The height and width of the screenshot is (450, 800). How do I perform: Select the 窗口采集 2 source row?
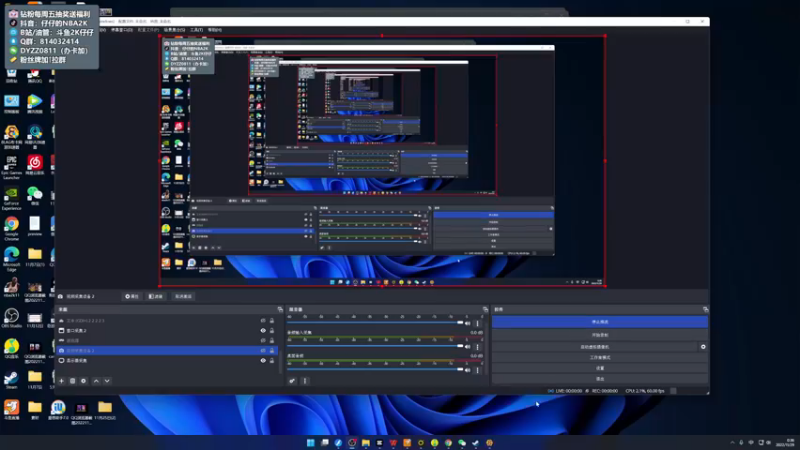pyautogui.click(x=166, y=331)
